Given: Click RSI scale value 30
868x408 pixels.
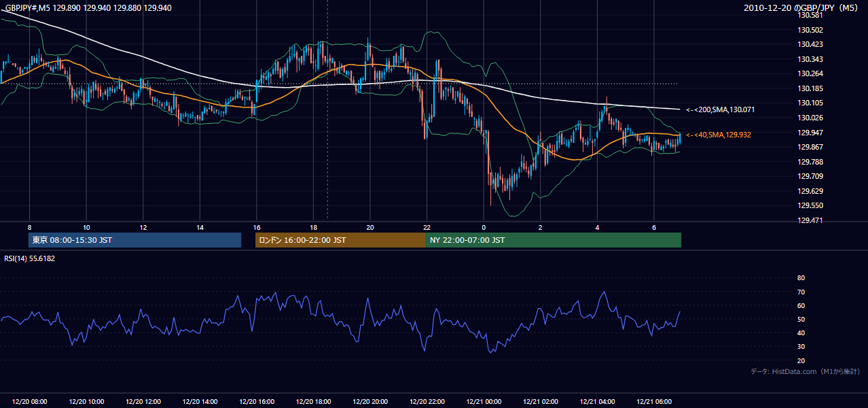Looking at the screenshot, I should coord(801,347).
